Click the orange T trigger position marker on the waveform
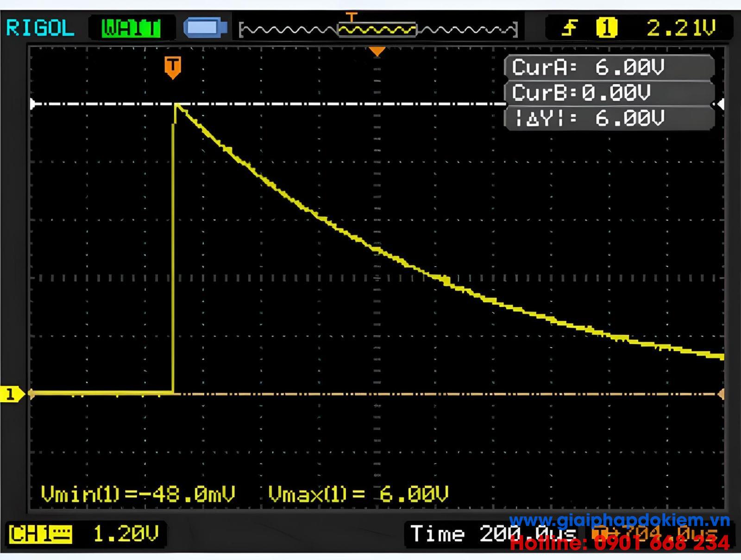This screenshot has height=560, width=741. tap(172, 67)
